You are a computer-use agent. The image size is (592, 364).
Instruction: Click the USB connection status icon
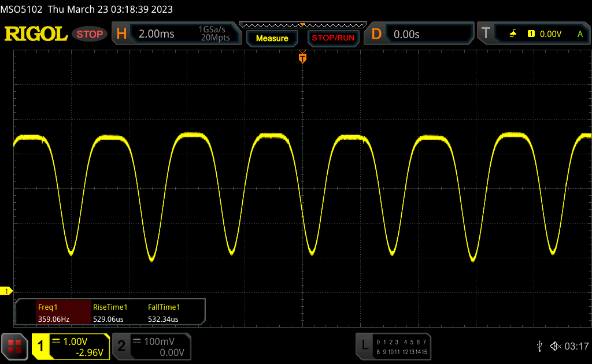pyautogui.click(x=539, y=346)
